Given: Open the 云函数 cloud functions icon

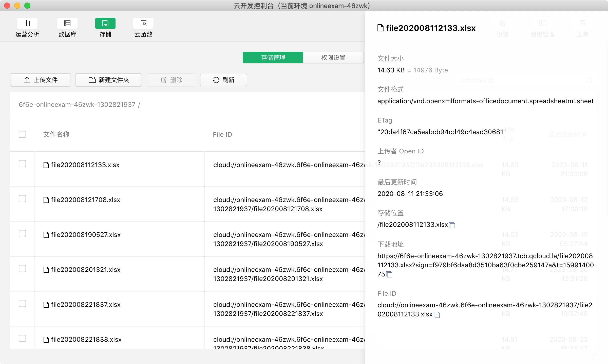Looking at the screenshot, I should [143, 24].
